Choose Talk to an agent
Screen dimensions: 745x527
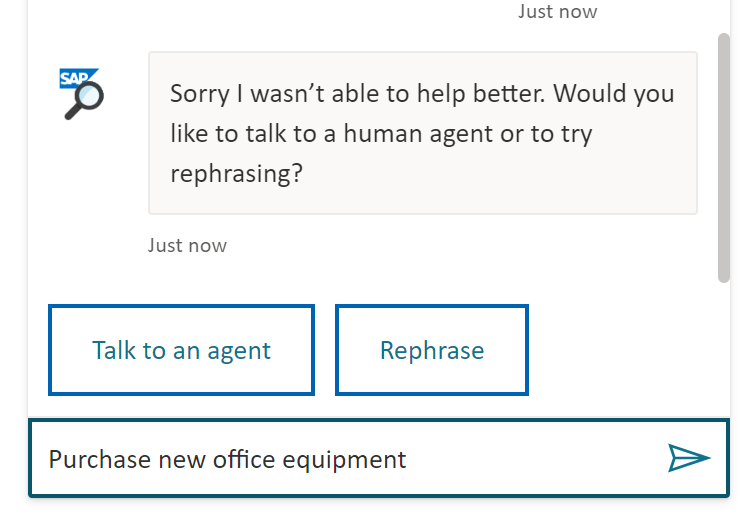pos(181,350)
